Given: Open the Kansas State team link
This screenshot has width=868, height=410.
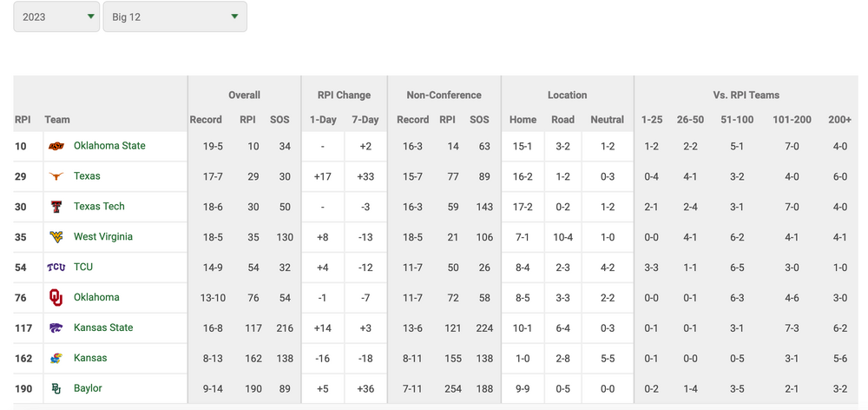Looking at the screenshot, I should [102, 328].
